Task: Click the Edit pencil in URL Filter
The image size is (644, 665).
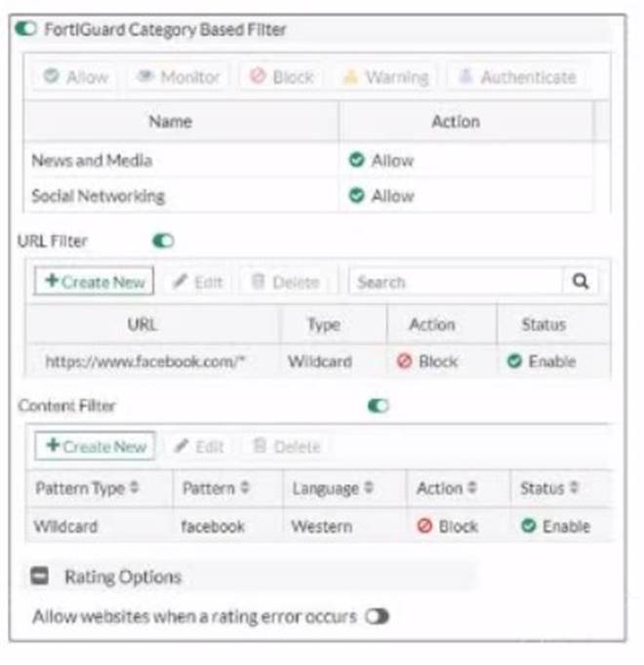Action: tap(198, 282)
